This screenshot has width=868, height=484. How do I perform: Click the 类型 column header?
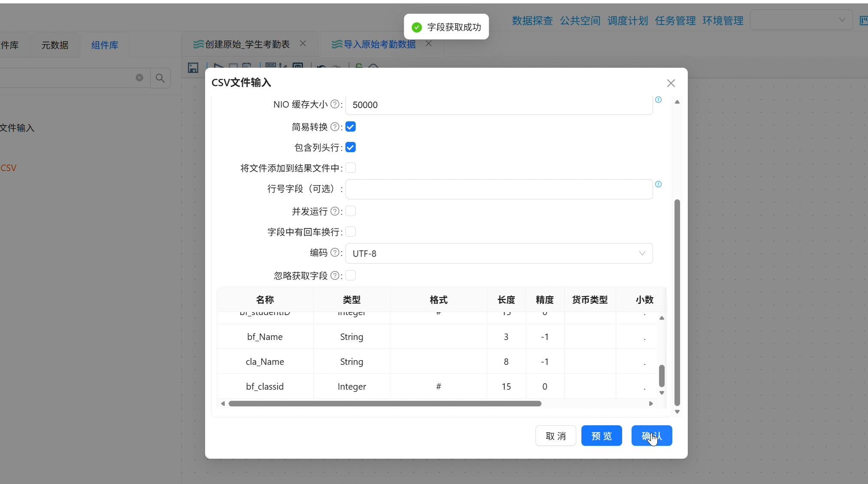point(352,300)
